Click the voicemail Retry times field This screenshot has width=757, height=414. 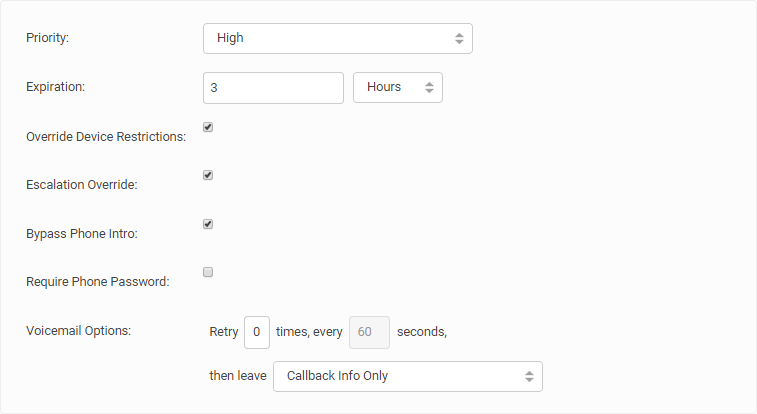(257, 332)
